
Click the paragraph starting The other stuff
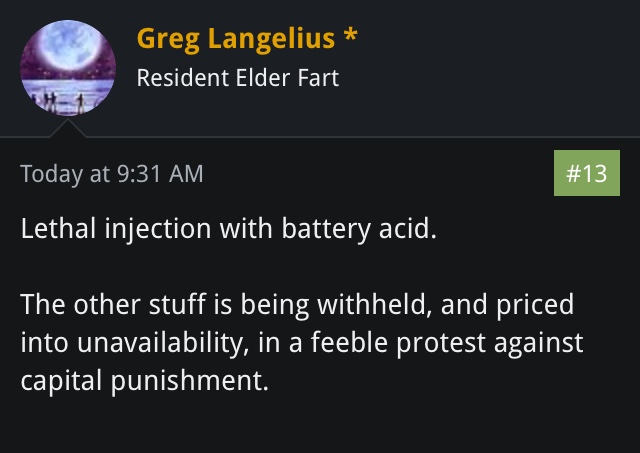click(x=302, y=342)
